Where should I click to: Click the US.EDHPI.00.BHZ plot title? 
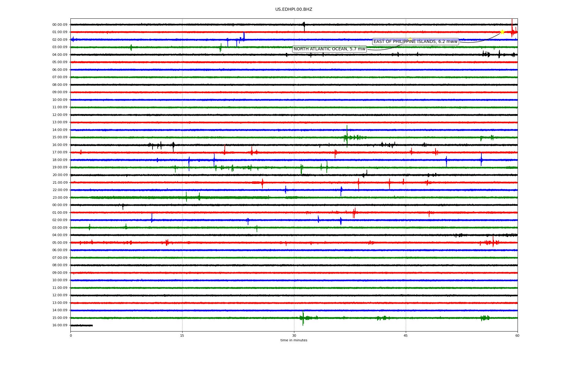coord(294,10)
